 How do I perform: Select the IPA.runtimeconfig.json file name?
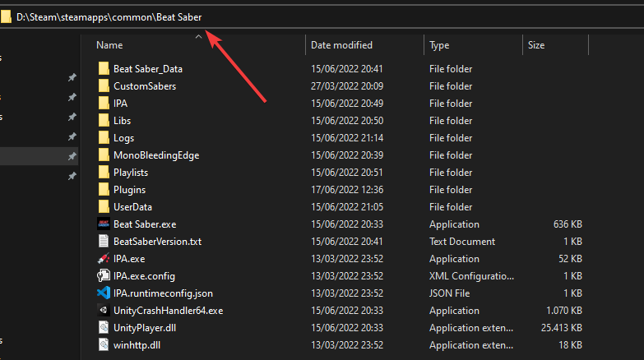point(163,293)
